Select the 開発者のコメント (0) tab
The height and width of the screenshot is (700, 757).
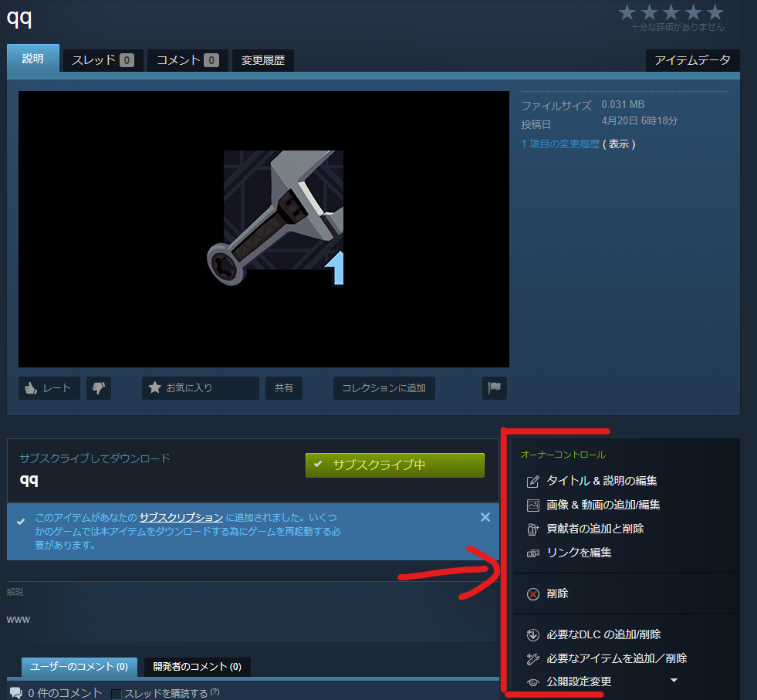197,667
